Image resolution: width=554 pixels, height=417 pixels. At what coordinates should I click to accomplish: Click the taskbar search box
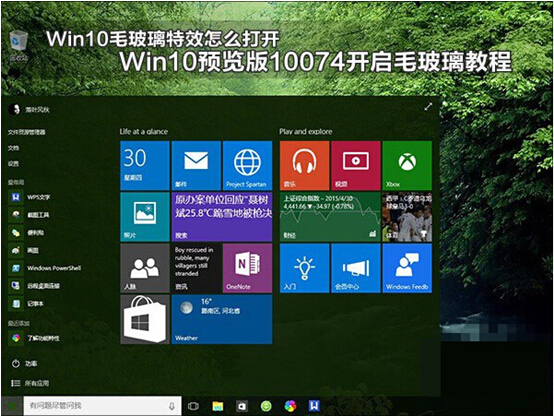tap(102, 406)
